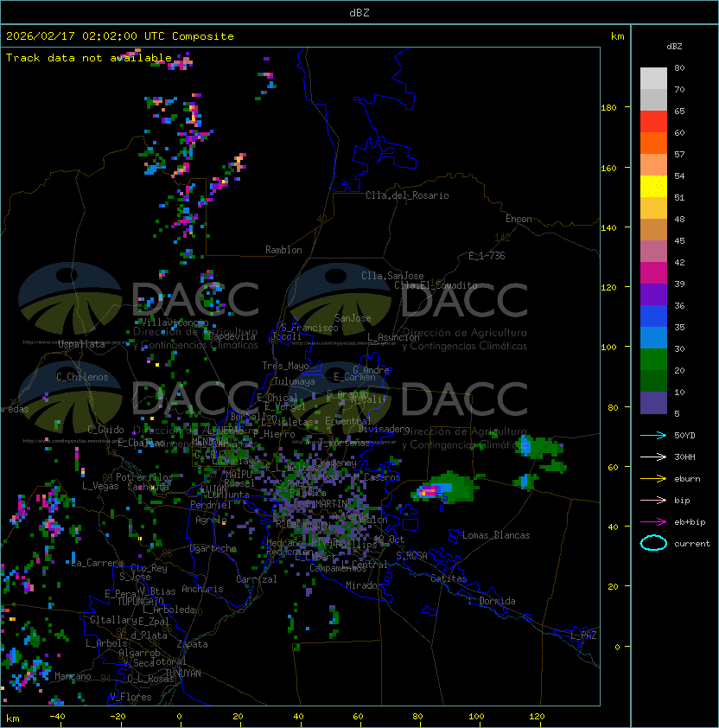
Task: Click the Villavicencio map label
Action: click(x=174, y=322)
